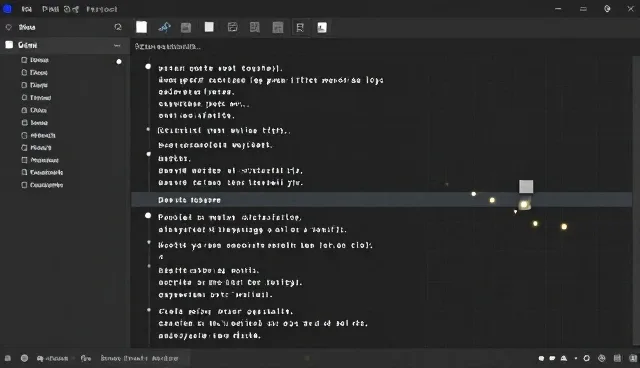The height and width of the screenshot is (368, 640).
Task: Click the final icon in the bottom-right corner
Action: coord(633,359)
